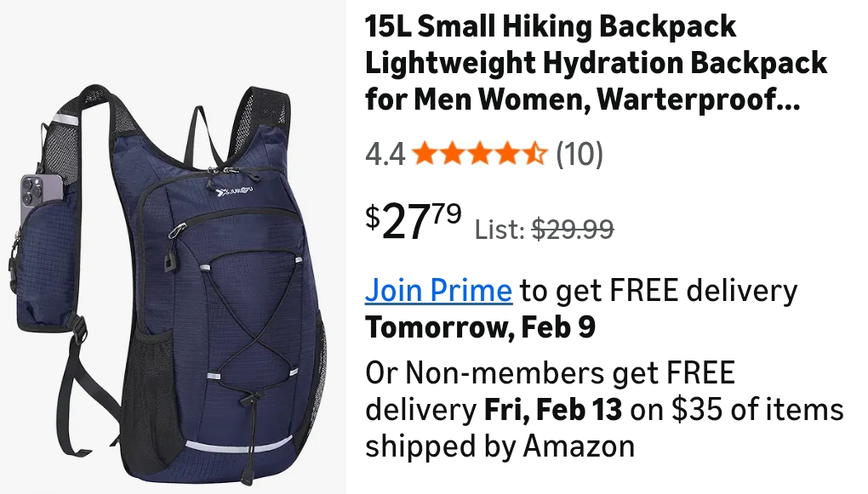Click the 'Tomorrow, Feb 9' delivery date
The image size is (868, 494).
tap(481, 327)
